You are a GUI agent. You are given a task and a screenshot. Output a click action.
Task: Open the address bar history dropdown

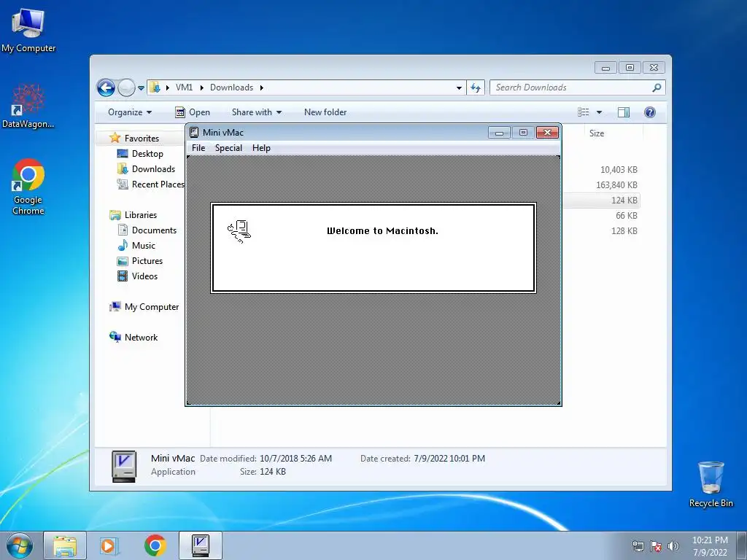pos(459,87)
